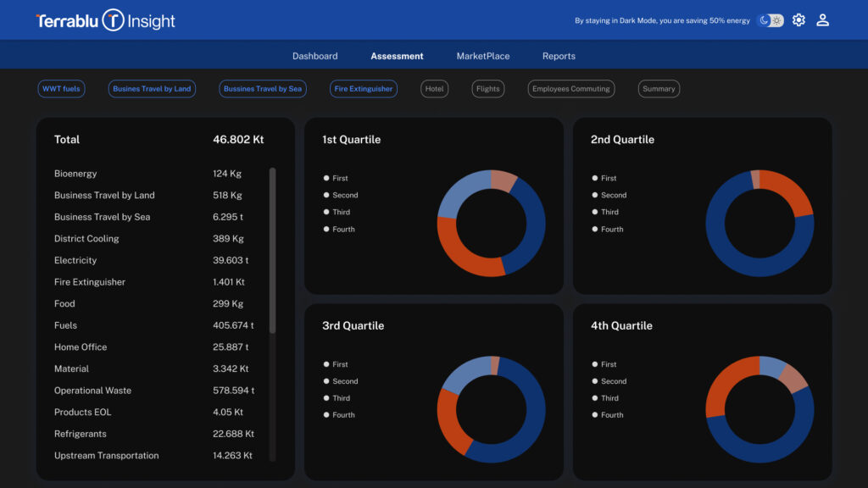The width and height of the screenshot is (868, 488).
Task: Go to the Dashboard tab
Action: point(314,56)
